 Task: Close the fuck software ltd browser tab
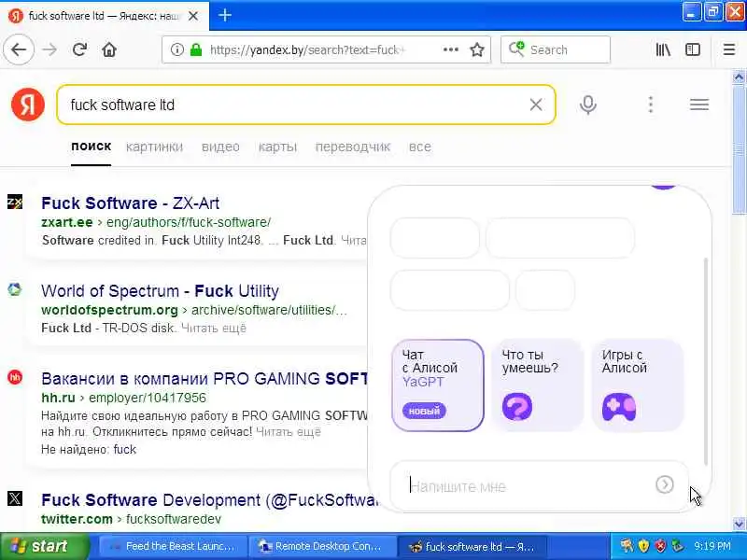(193, 16)
